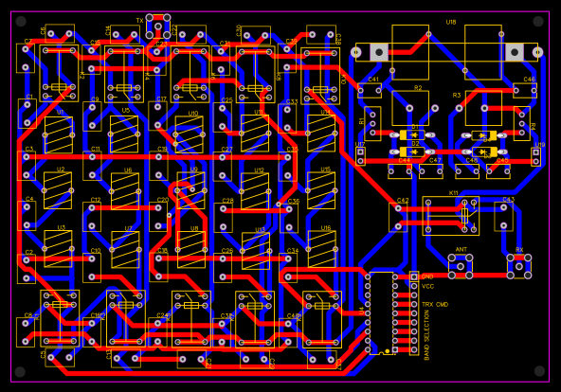
Task: Select relay K11
Action: (x=451, y=216)
